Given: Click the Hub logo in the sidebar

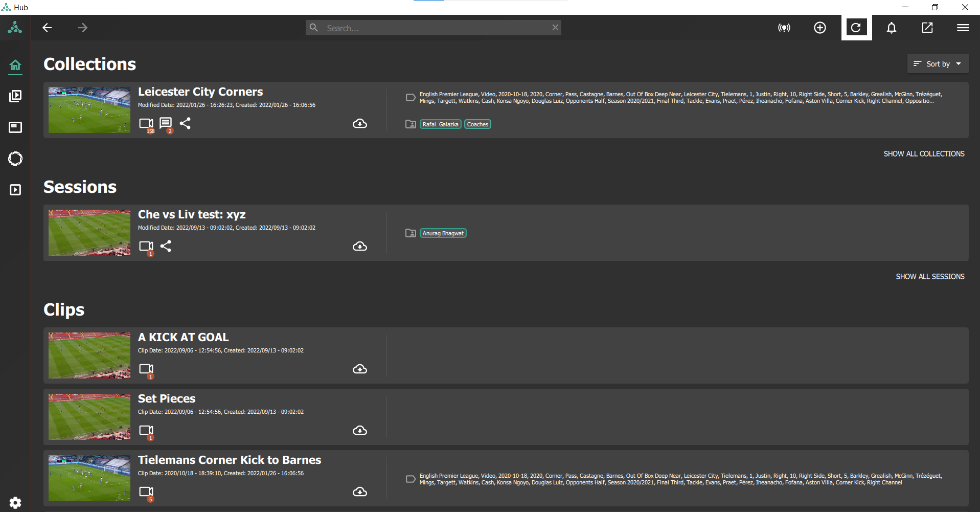Looking at the screenshot, I should 15,28.
